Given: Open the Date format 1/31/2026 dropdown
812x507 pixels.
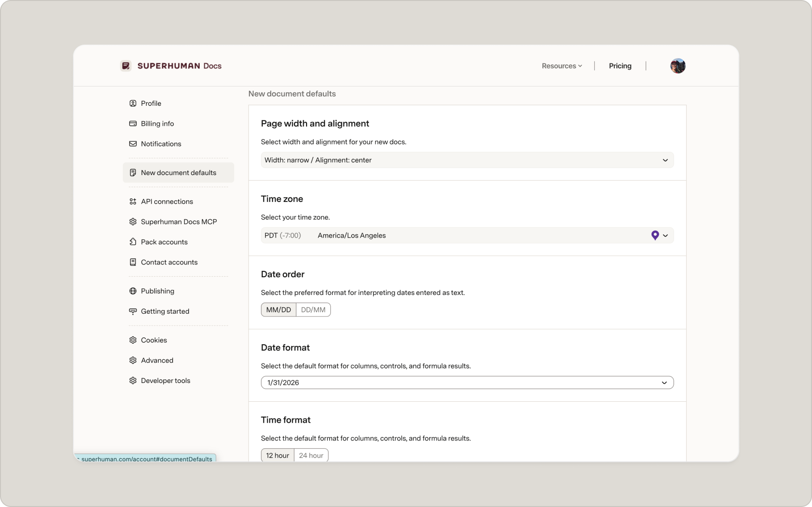Looking at the screenshot, I should point(467,383).
